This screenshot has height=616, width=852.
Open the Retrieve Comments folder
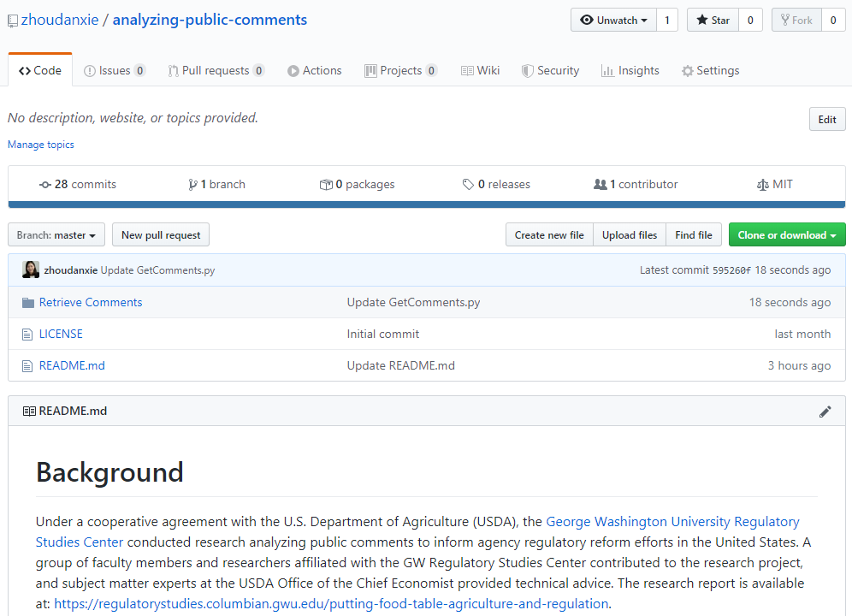[91, 302]
